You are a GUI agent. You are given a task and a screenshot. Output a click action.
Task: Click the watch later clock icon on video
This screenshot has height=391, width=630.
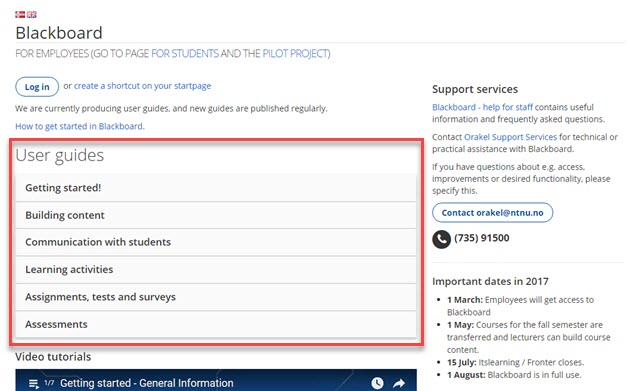[x=377, y=383]
